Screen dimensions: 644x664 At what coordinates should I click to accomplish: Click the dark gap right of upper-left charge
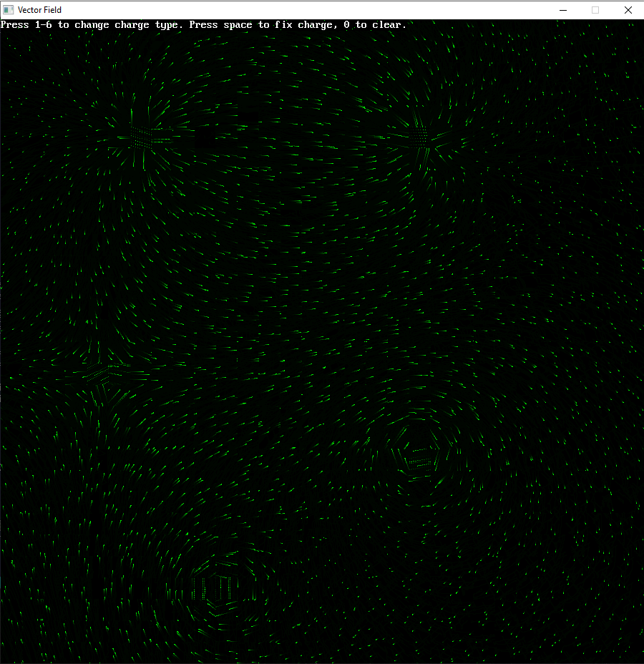pyautogui.click(x=208, y=137)
